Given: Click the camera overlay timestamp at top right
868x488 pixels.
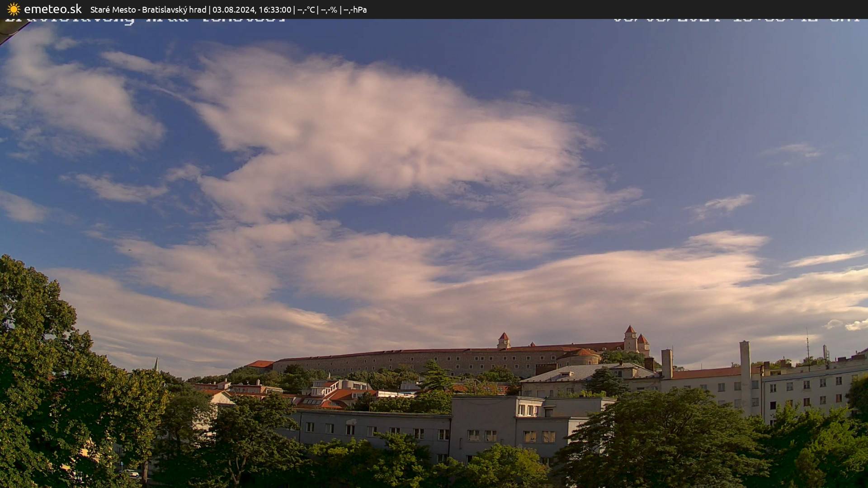Looking at the screenshot, I should (x=736, y=20).
